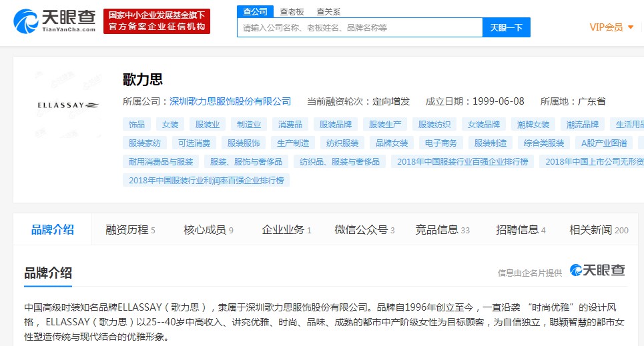This screenshot has width=644, height=346.
Task: Switch to the 招聘信息 tab
Action: tap(521, 230)
